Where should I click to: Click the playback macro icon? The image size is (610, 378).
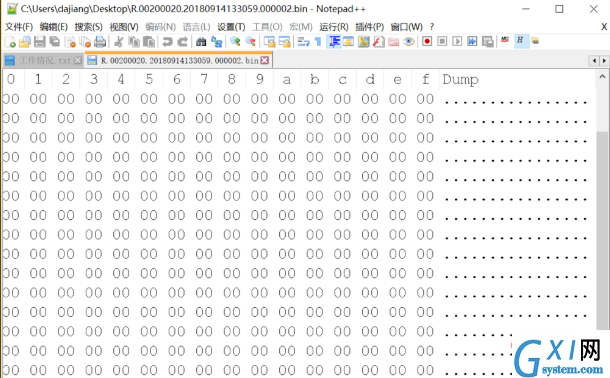[457, 41]
